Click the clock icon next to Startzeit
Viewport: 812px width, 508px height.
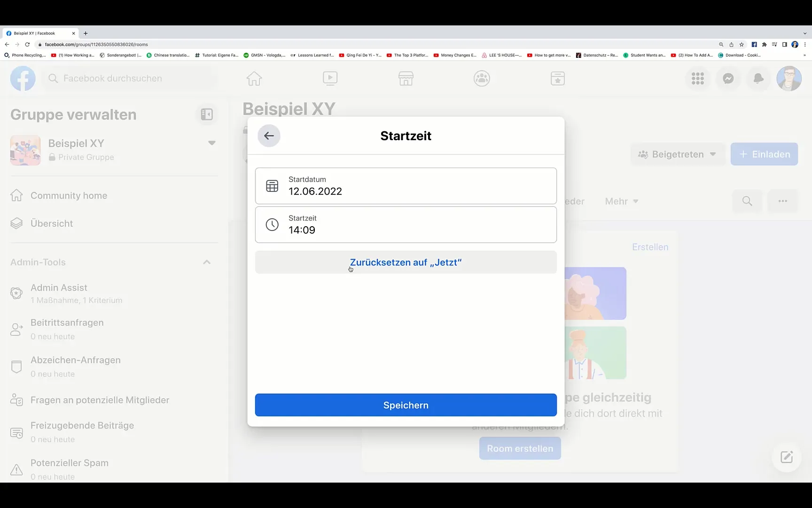point(272,225)
